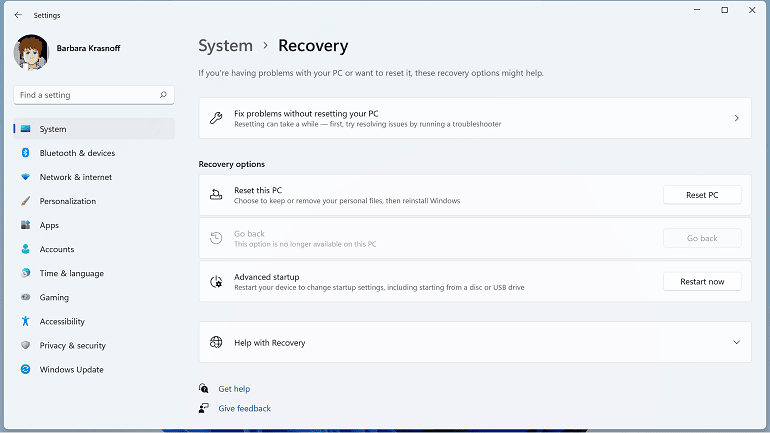Open Fix problems without resetting chevron
Screen dimensions: 770x433
[x=736, y=118]
